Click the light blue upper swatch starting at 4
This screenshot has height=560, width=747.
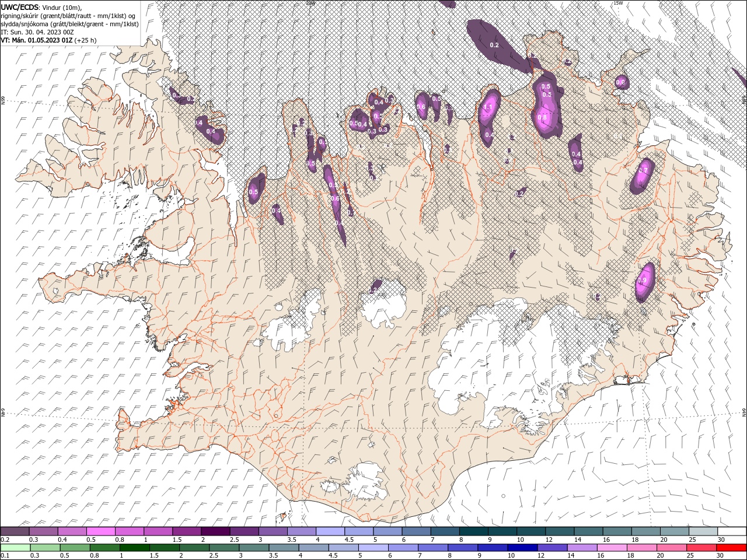330,531
